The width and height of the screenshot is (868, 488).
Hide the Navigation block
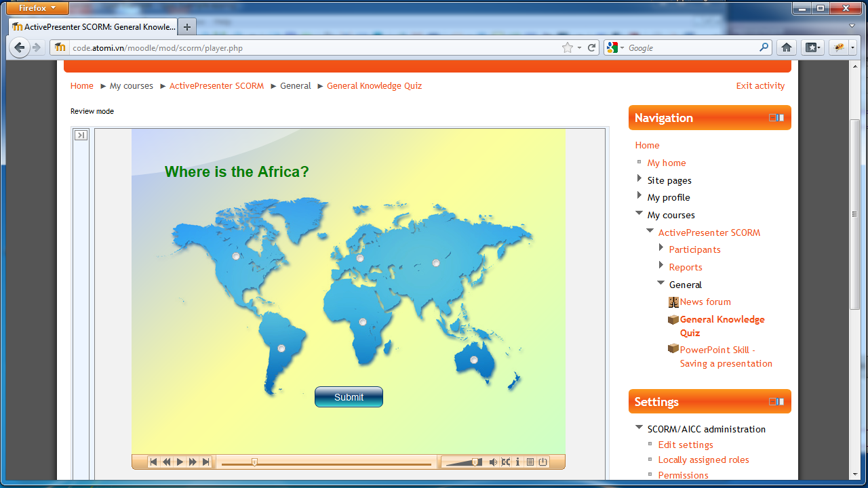click(772, 118)
